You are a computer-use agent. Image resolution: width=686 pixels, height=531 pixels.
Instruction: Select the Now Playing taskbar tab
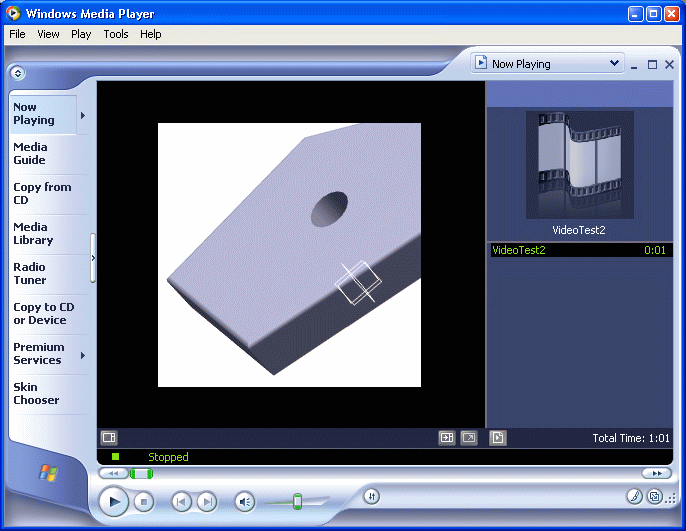(43, 114)
